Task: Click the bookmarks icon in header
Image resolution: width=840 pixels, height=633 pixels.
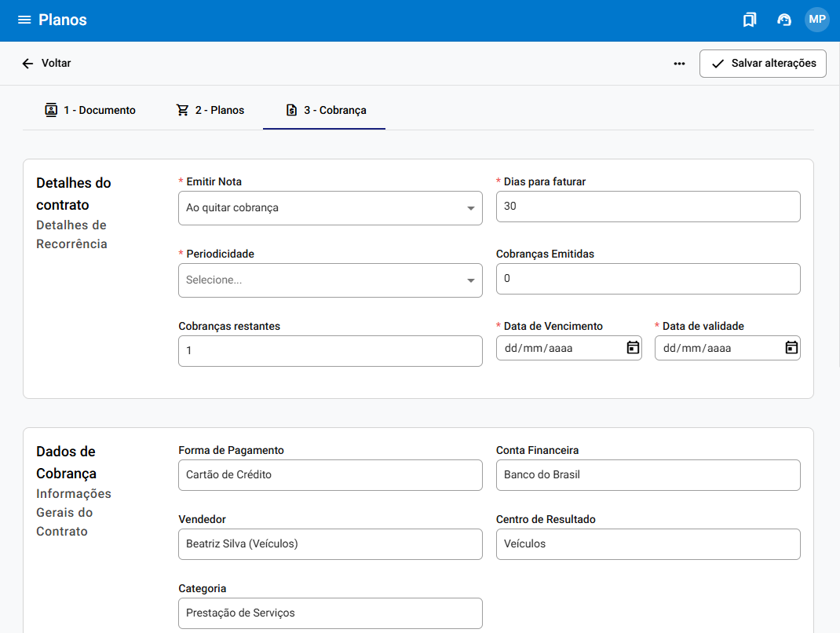Action: point(750,20)
